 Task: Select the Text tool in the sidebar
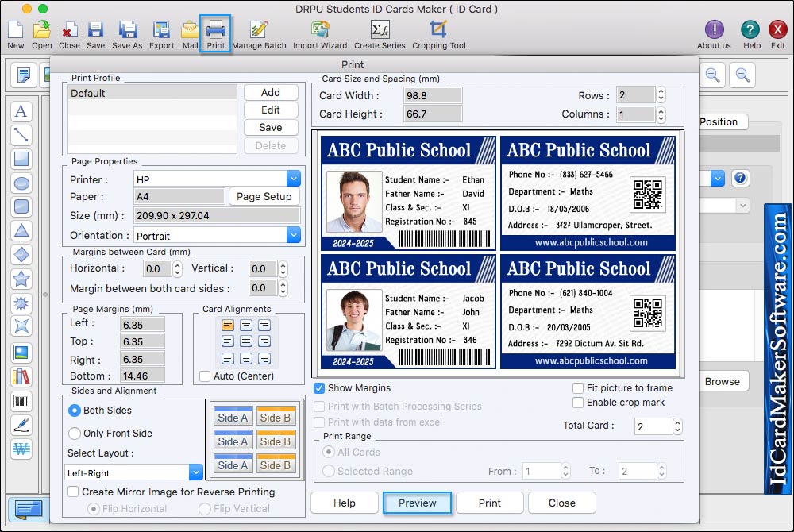[21, 111]
